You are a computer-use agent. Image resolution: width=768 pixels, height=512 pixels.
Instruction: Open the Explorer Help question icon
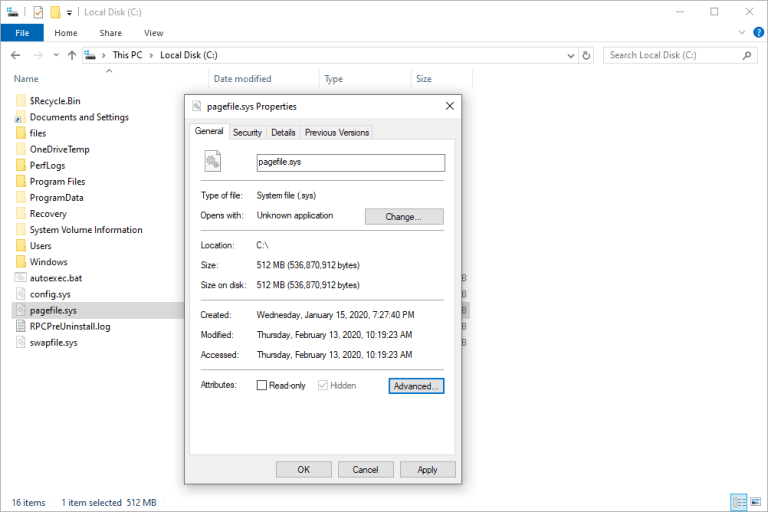758,33
